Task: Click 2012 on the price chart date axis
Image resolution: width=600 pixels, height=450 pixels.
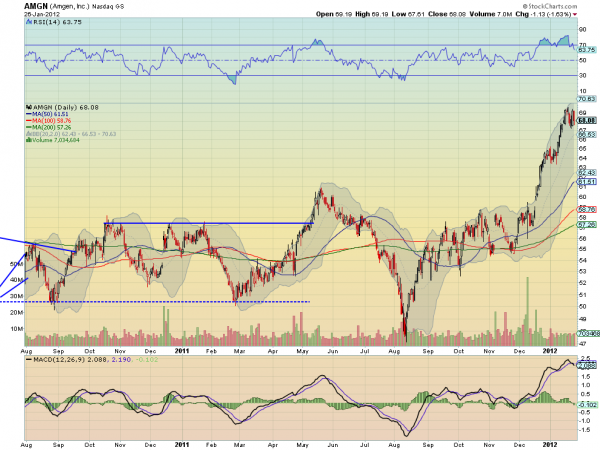Action: pos(550,351)
